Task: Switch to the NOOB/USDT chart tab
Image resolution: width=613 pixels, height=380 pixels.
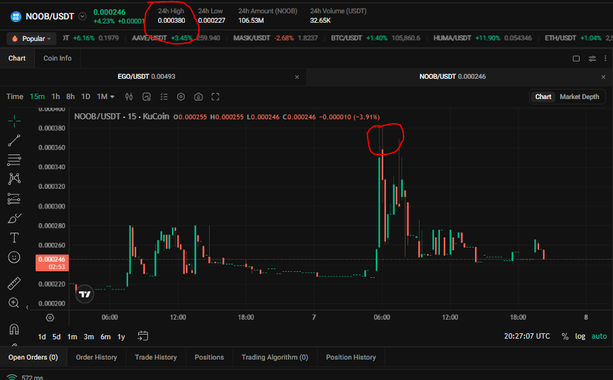Action: coord(452,77)
